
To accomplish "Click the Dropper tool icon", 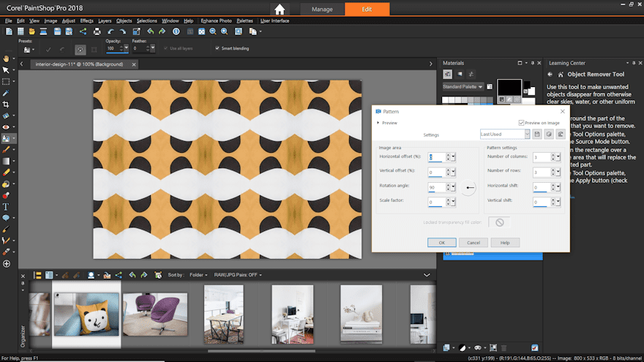I will [x=6, y=93].
